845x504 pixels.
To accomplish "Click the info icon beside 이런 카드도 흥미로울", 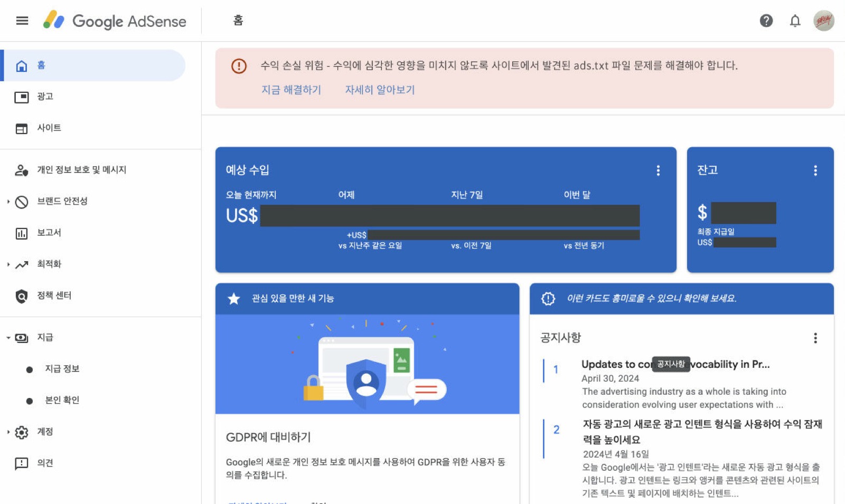I will [548, 299].
